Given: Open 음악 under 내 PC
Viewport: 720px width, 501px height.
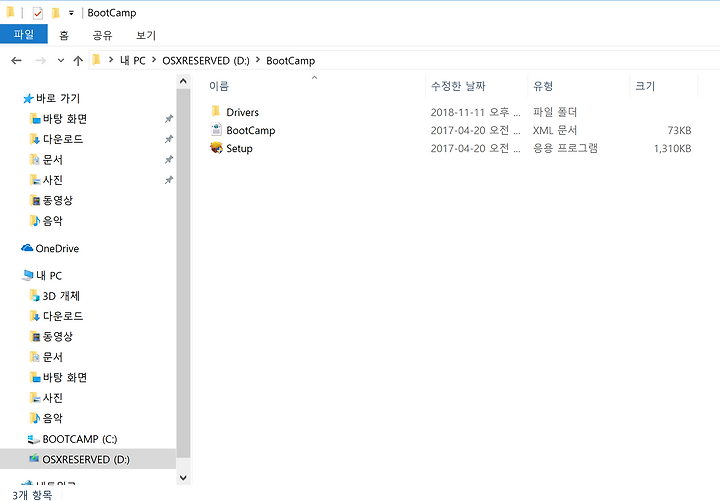Looking at the screenshot, I should [x=52, y=418].
